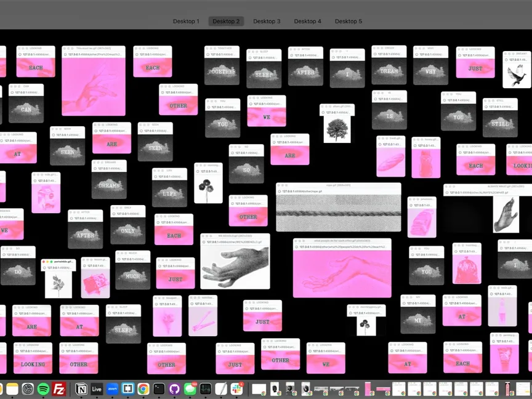This screenshot has width=532, height=399.
Task: Bring the tree gif window forward
Action: pyautogui.click(x=337, y=126)
